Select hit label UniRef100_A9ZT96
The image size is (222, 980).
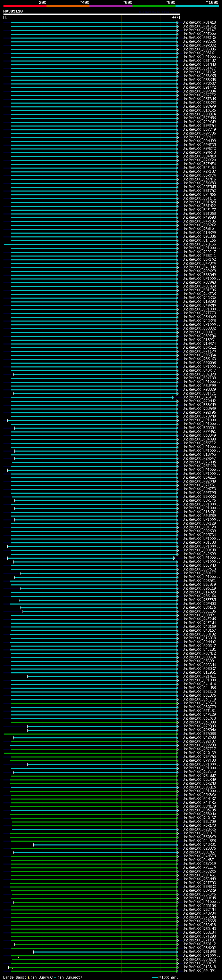[x=199, y=412]
